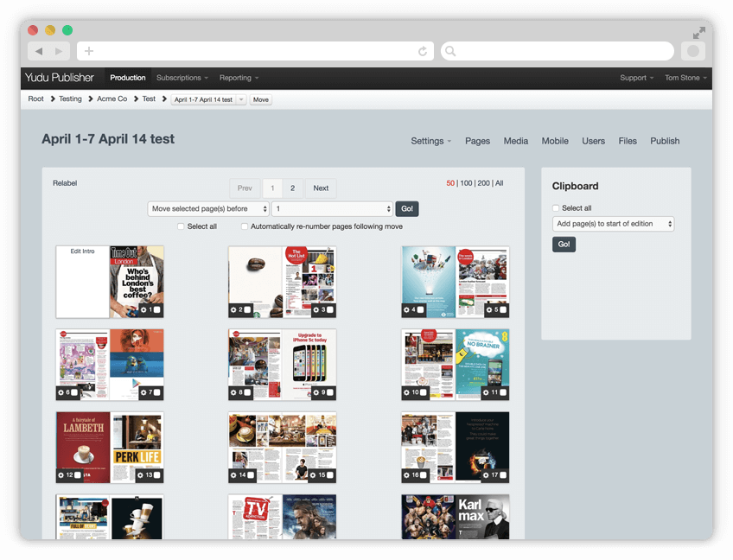Open the gear settings for page 4
Viewport: 733px width, 560px height.
coord(406,309)
